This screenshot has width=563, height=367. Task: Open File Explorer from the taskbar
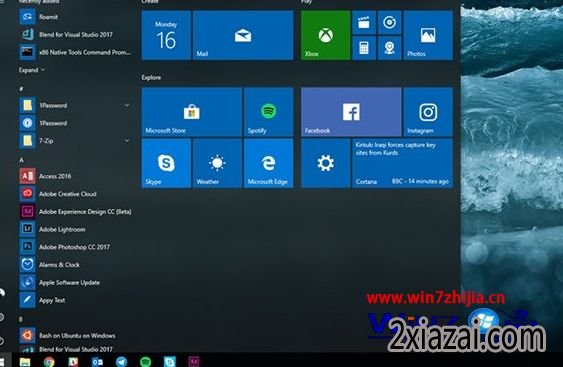pos(25,361)
